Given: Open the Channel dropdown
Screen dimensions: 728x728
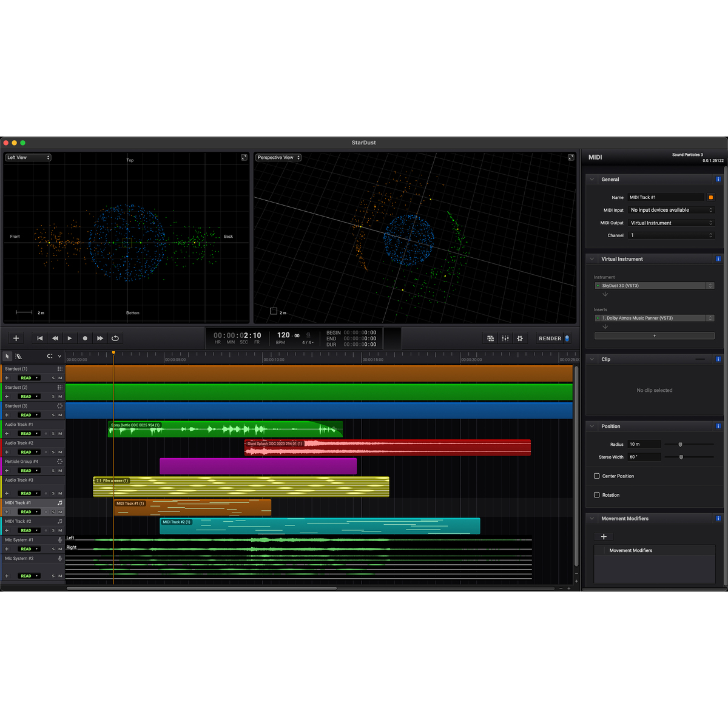Looking at the screenshot, I should pos(671,235).
